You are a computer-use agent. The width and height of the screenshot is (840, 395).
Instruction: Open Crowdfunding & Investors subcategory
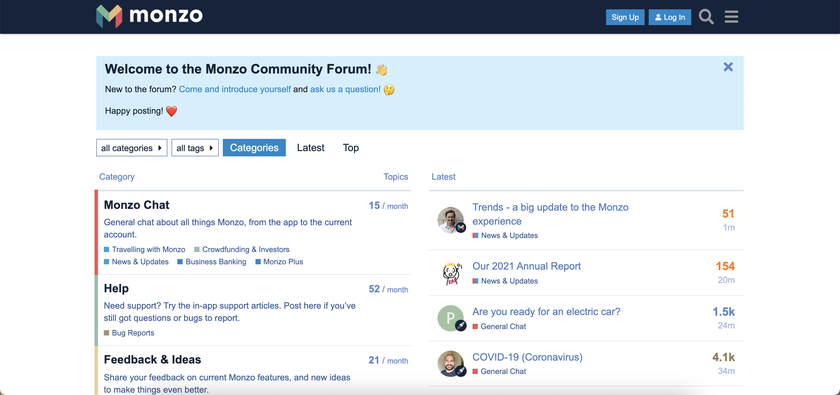242,249
